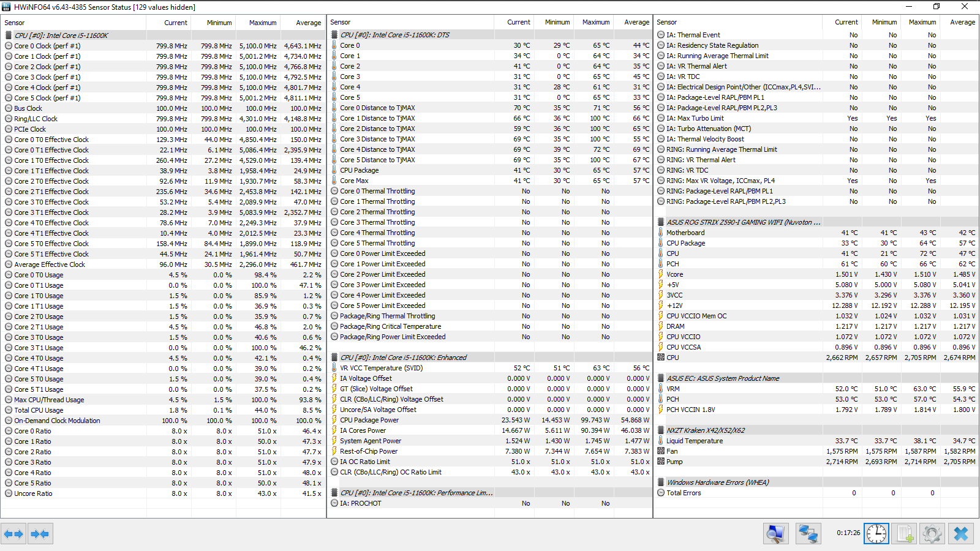Click the clock icon beside Bus Clock
The width and height of the screenshot is (980, 551).
pos(9,108)
